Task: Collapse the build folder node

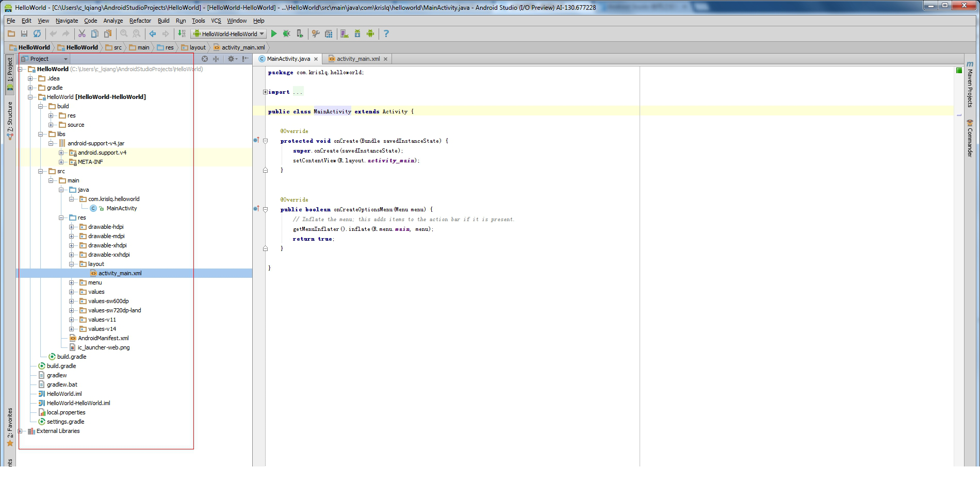Action: 40,106
